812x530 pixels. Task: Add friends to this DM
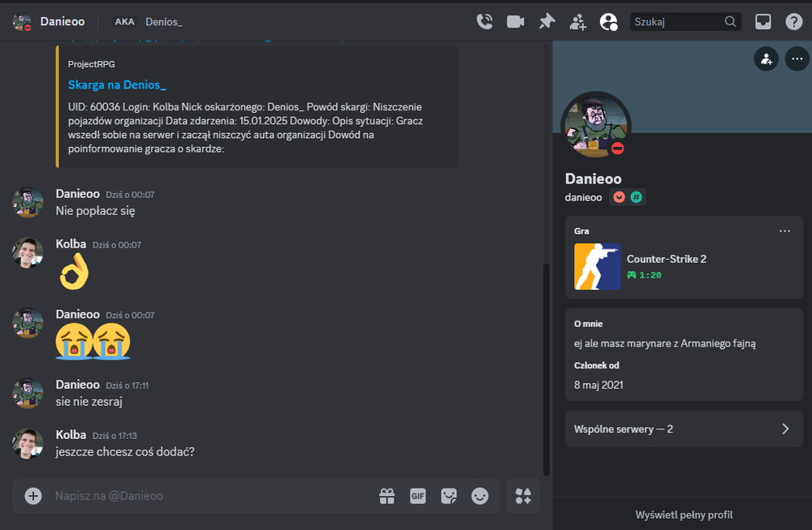(577, 22)
